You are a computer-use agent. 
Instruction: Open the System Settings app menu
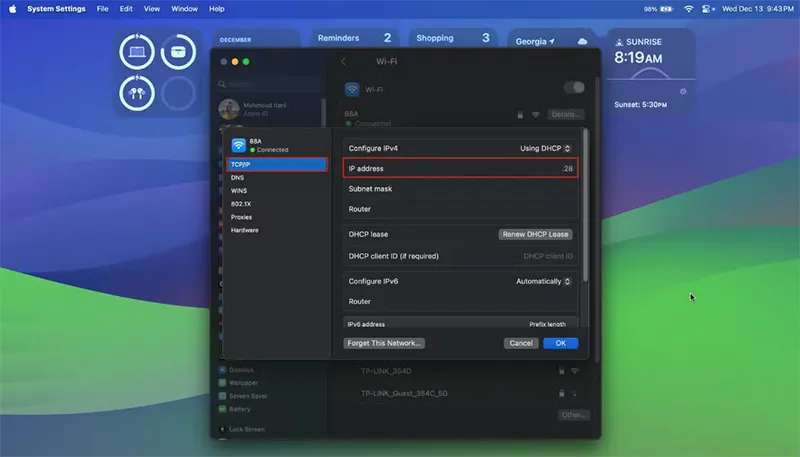(x=56, y=9)
